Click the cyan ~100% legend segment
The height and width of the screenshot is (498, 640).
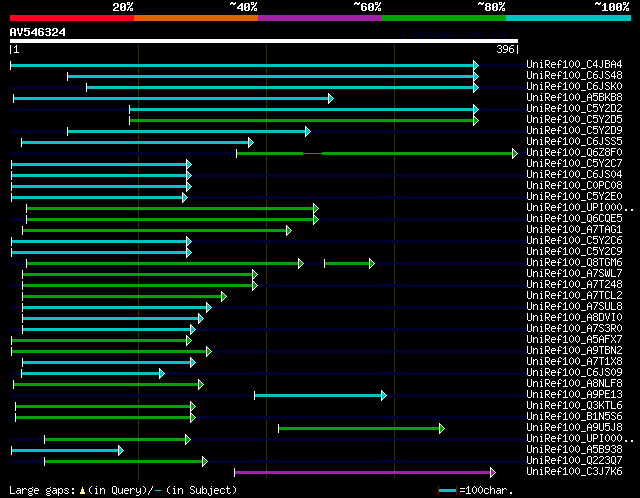(x=568, y=18)
